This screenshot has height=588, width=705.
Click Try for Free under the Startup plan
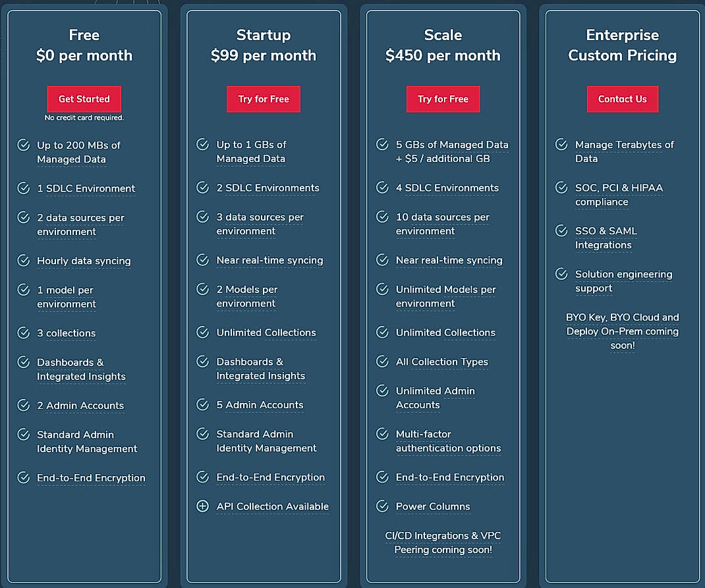tap(263, 99)
